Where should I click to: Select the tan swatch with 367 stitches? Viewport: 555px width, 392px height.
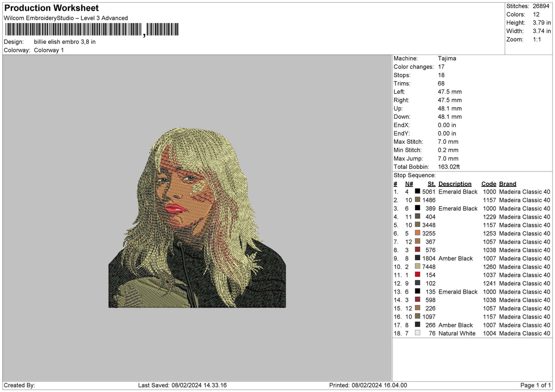click(418, 241)
